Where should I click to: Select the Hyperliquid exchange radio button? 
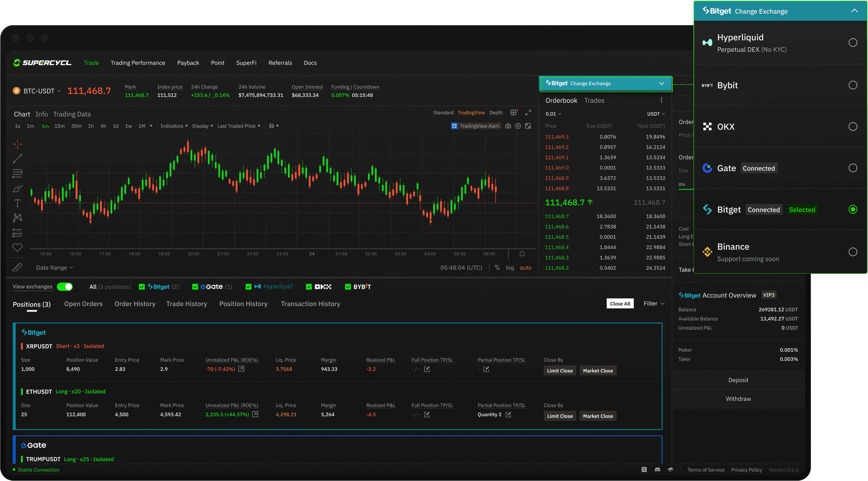click(853, 43)
